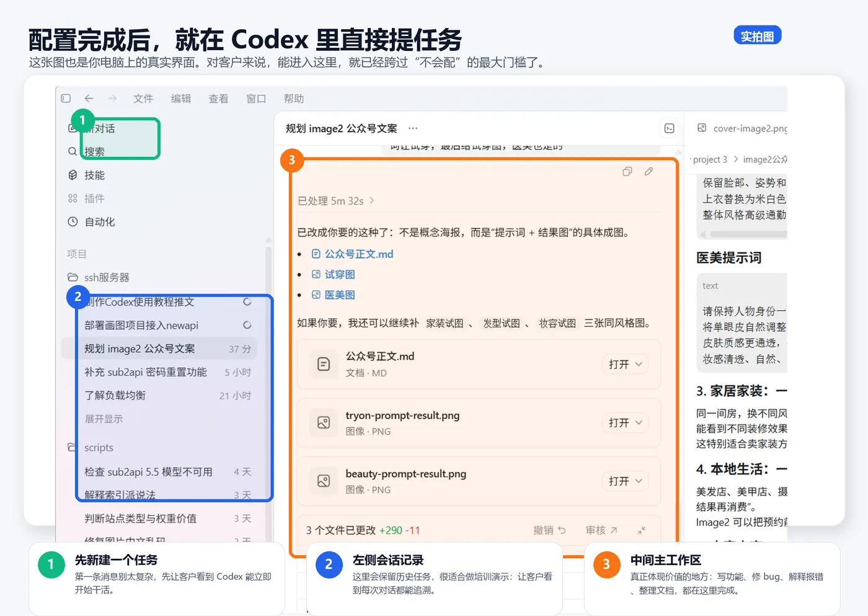This screenshot has width=868, height=616.
Task: Click the 自动化 sidebar item
Action: click(x=99, y=221)
